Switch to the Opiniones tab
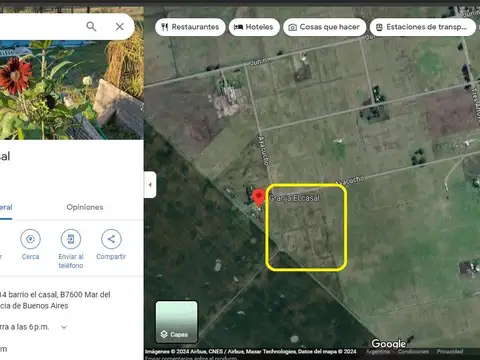 point(85,207)
